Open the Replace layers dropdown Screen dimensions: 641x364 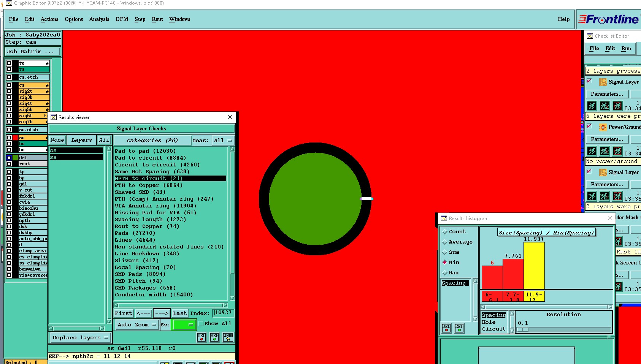coord(80,337)
